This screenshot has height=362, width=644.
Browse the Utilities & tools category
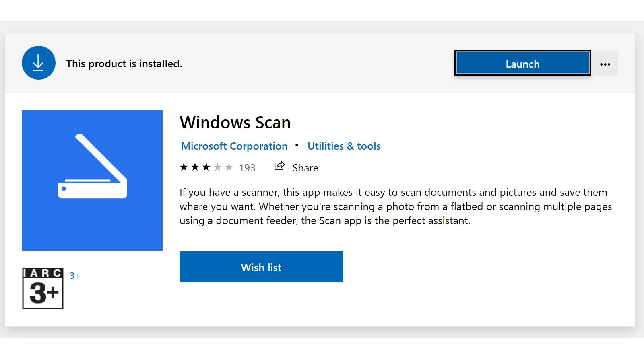pyautogui.click(x=344, y=146)
